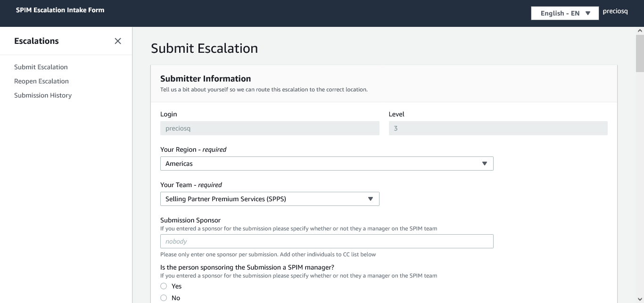The height and width of the screenshot is (303, 644).
Task: Select No for SPIM manager sponsor
Action: [164, 298]
